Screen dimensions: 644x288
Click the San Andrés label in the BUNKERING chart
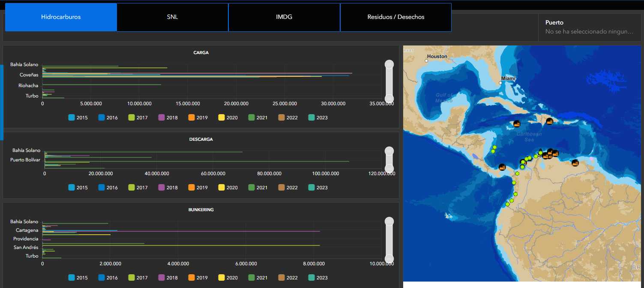click(26, 248)
